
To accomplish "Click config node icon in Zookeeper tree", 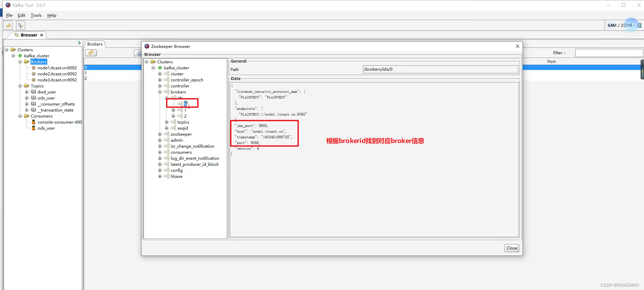I will pos(167,170).
